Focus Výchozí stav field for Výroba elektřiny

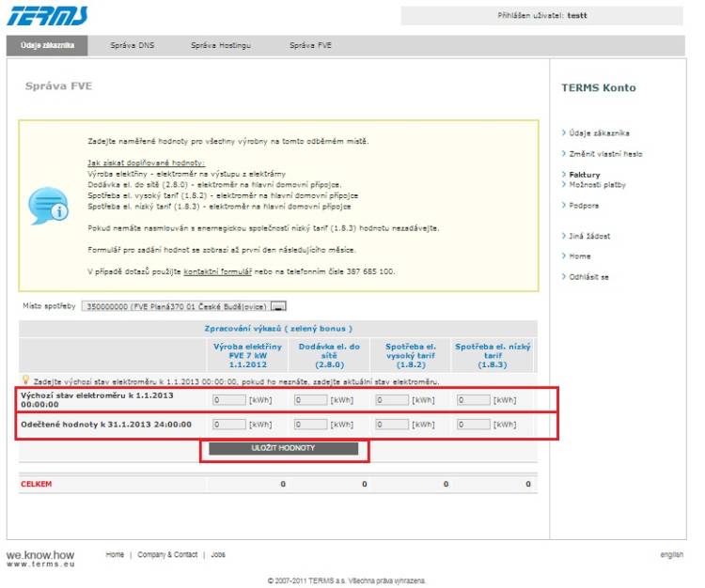click(229, 399)
